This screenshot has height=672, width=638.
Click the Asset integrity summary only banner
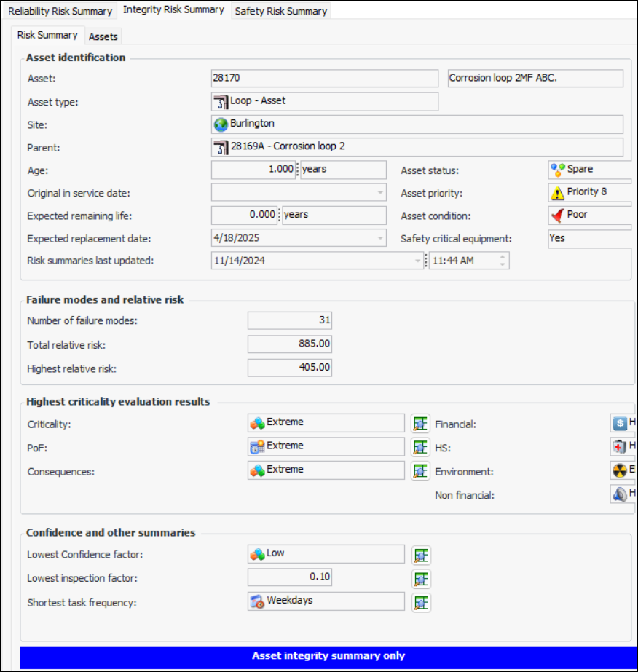(328, 656)
